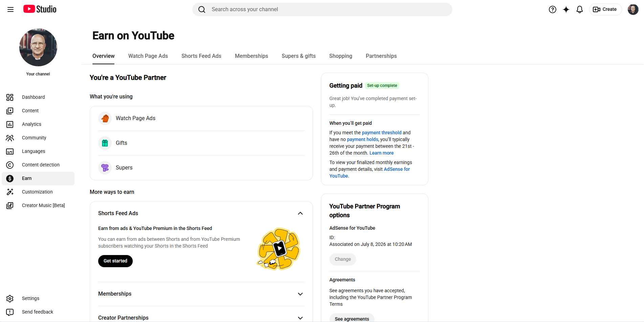This screenshot has height=322, width=644.
Task: Click the Change AdSense button
Action: point(343,259)
